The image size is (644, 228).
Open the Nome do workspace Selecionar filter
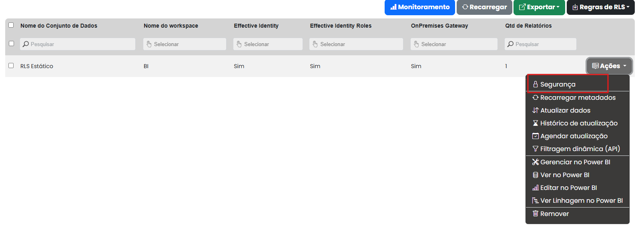pos(185,44)
